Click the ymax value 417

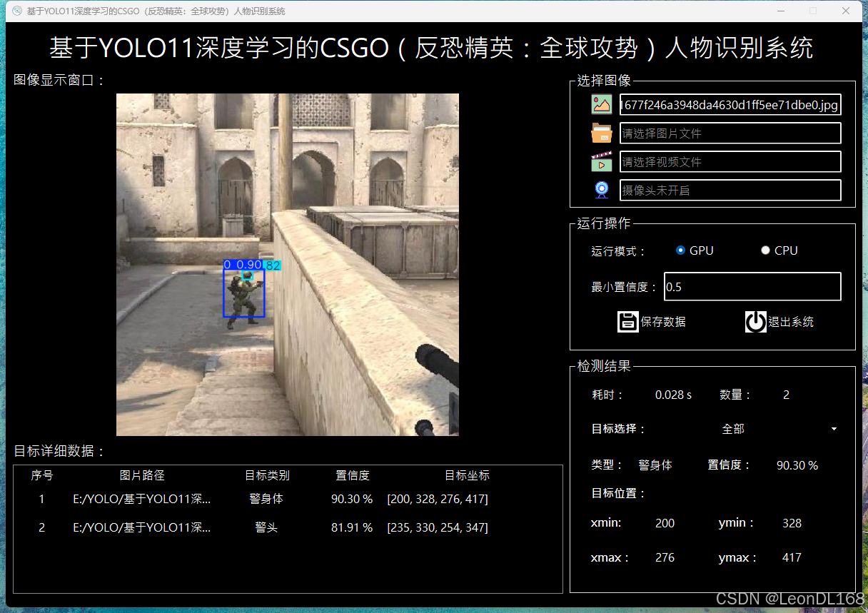(x=792, y=557)
